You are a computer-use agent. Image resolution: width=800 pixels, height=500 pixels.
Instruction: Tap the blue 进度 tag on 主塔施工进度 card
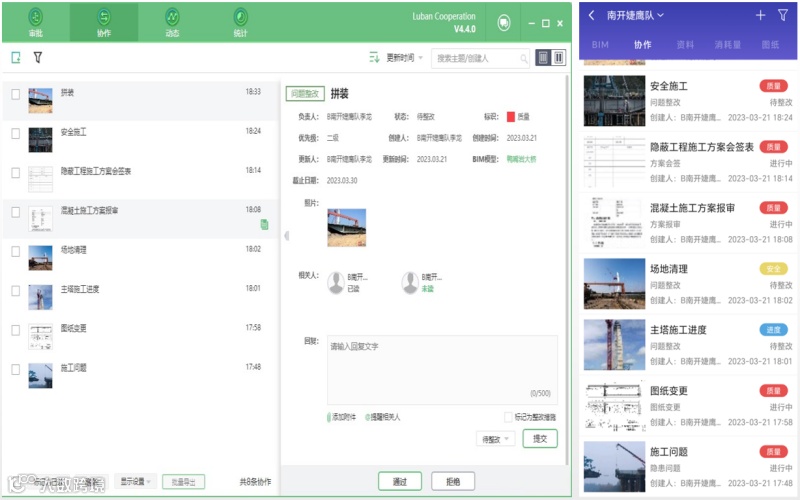pyautogui.click(x=773, y=330)
